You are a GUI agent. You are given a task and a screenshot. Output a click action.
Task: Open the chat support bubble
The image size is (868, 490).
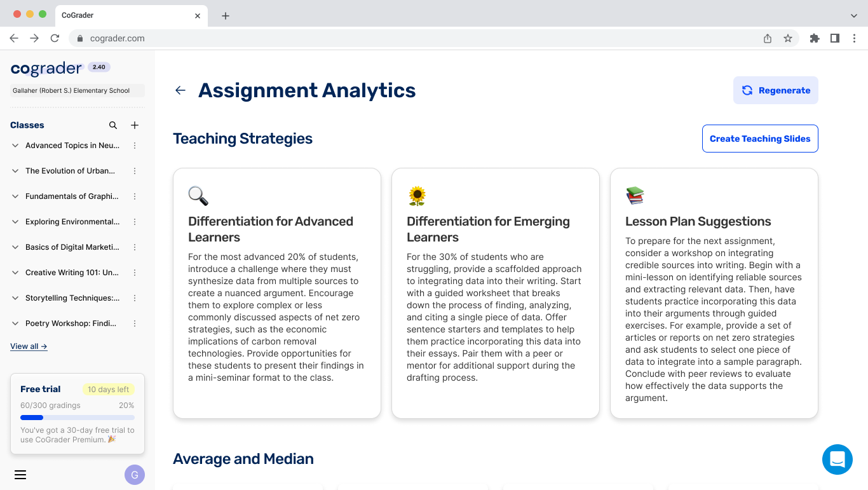pos(837,459)
